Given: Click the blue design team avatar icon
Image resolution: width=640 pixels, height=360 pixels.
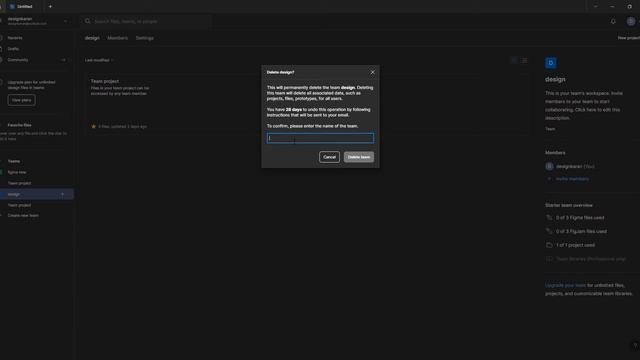Looking at the screenshot, I should click(550, 62).
